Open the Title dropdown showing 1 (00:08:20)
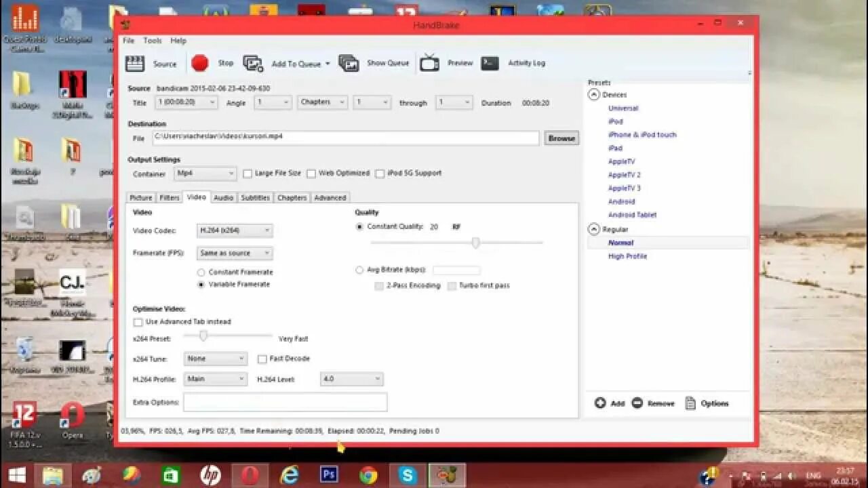The image size is (868, 488). (x=186, y=102)
